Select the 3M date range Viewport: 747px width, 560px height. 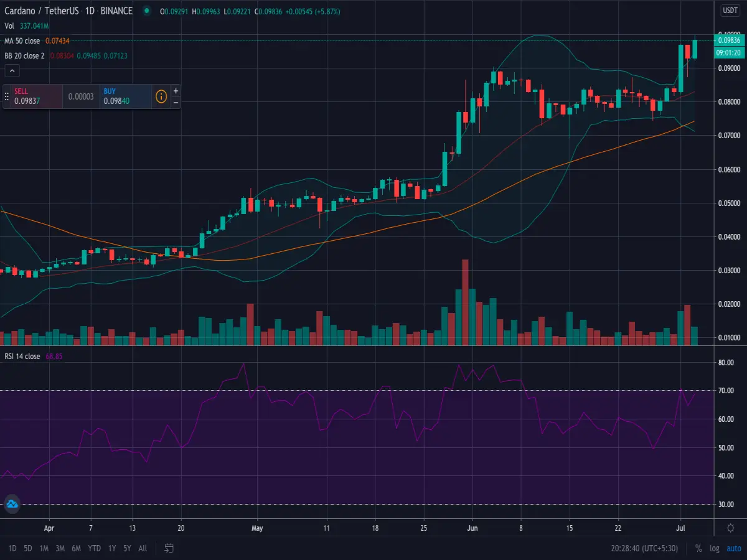(60, 548)
